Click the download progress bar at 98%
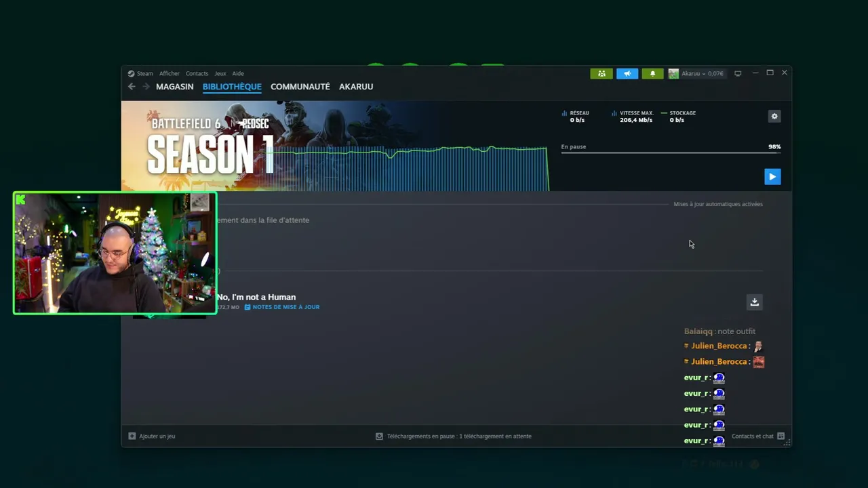This screenshot has width=868, height=488. pyautogui.click(x=671, y=153)
